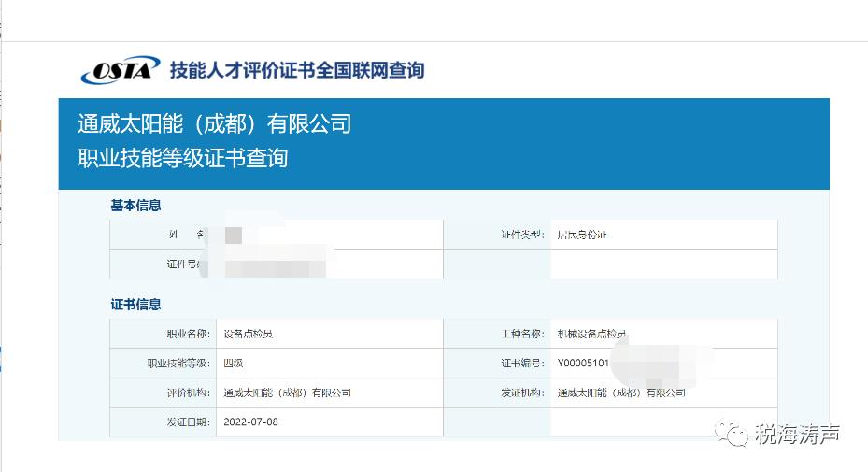Click the company name 通威太阳能（成都）有限公司 header
The width and height of the screenshot is (868, 472).
point(215,123)
